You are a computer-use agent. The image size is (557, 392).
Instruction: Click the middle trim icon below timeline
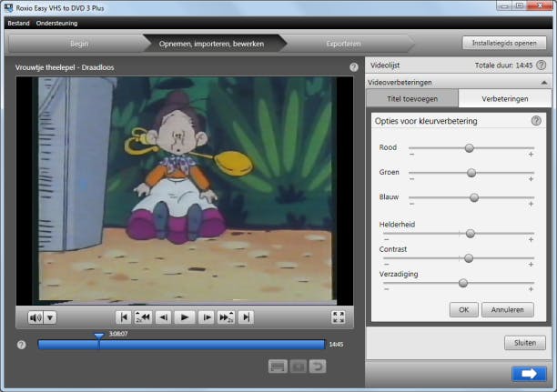[x=298, y=367]
